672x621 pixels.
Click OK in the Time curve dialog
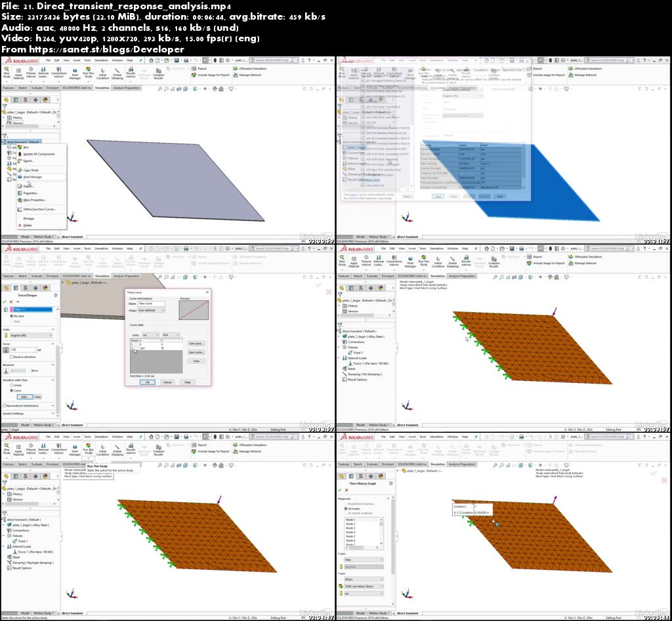click(x=147, y=382)
